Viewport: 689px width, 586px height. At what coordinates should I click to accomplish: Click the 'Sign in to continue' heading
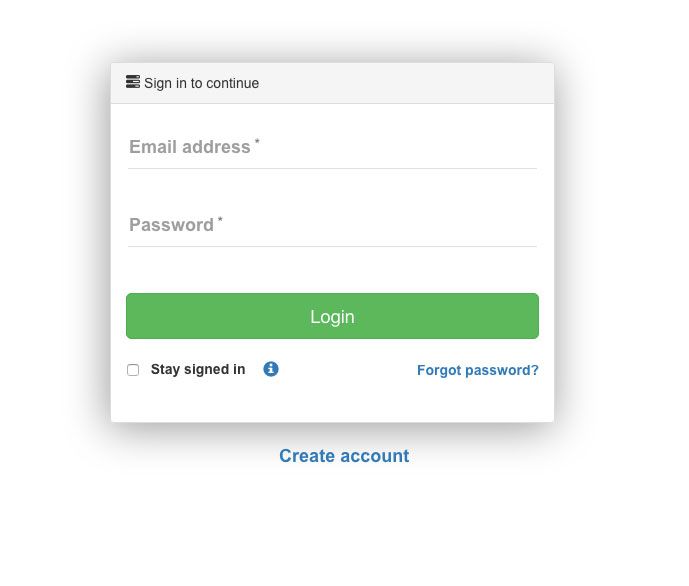[x=201, y=83]
